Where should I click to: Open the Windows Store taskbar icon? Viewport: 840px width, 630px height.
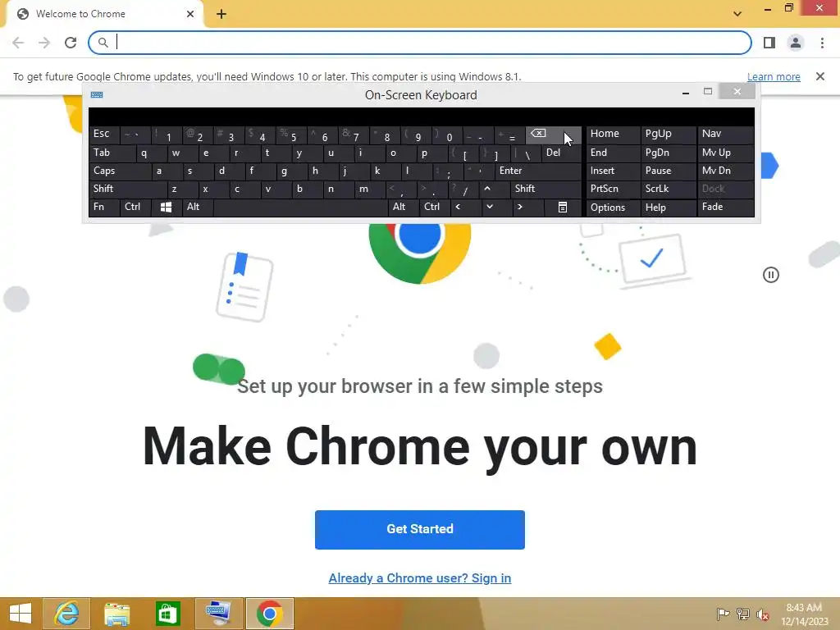click(167, 614)
